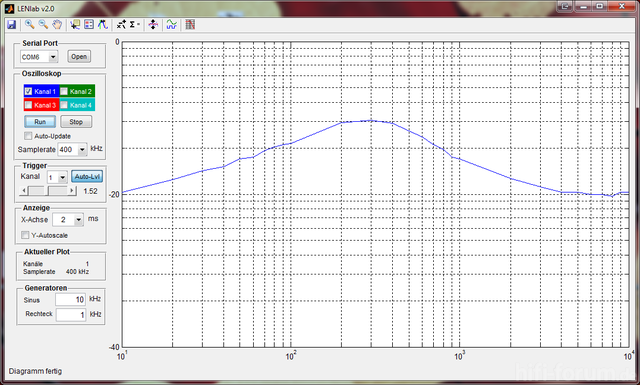The width and height of the screenshot is (640, 385).
Task: Activate the pan hand tool
Action: pos(57,24)
